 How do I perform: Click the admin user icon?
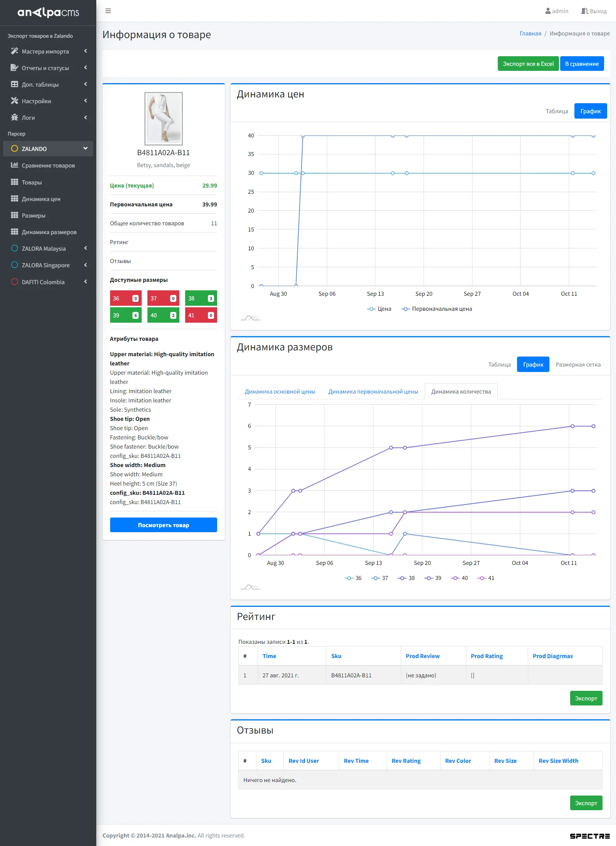click(547, 11)
